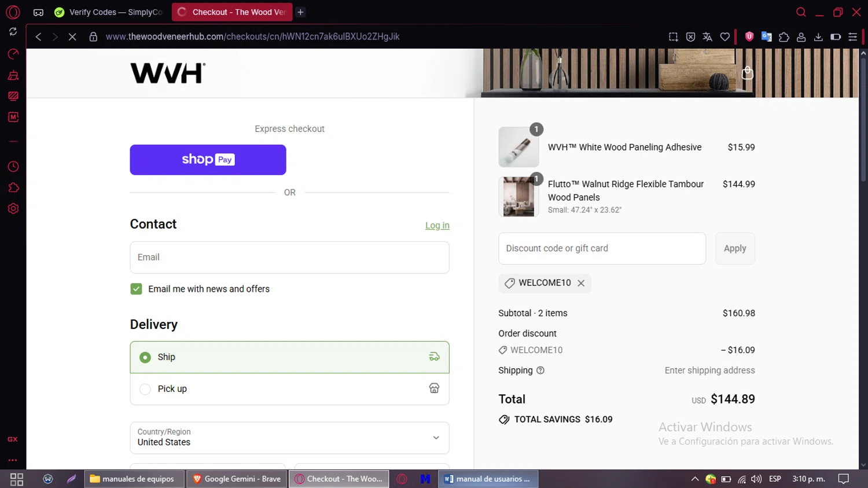Image resolution: width=868 pixels, height=488 pixels.
Task: Click the White Wood Paneling Adhesive thumbnail
Action: 518,147
